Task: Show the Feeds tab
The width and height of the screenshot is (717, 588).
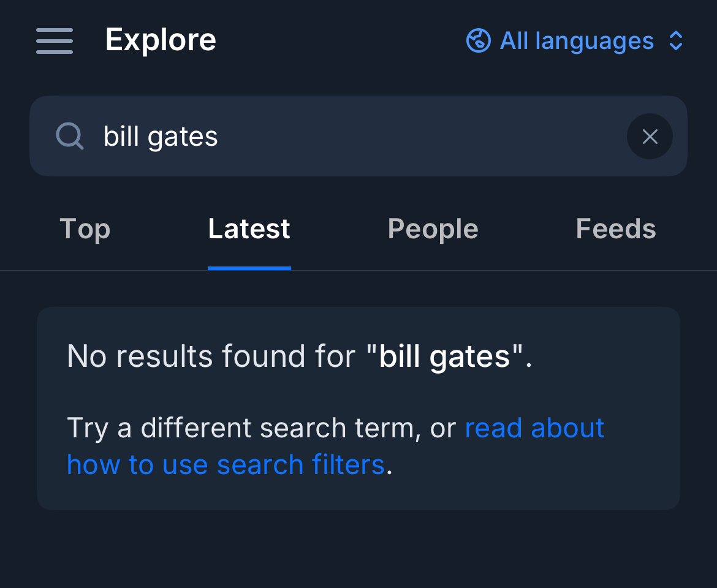Action: [x=615, y=229]
